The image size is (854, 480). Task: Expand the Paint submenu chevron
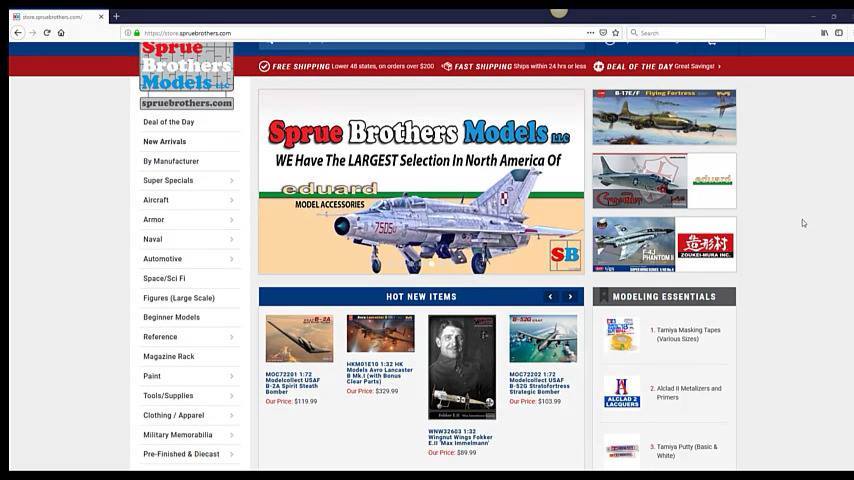coord(231,376)
